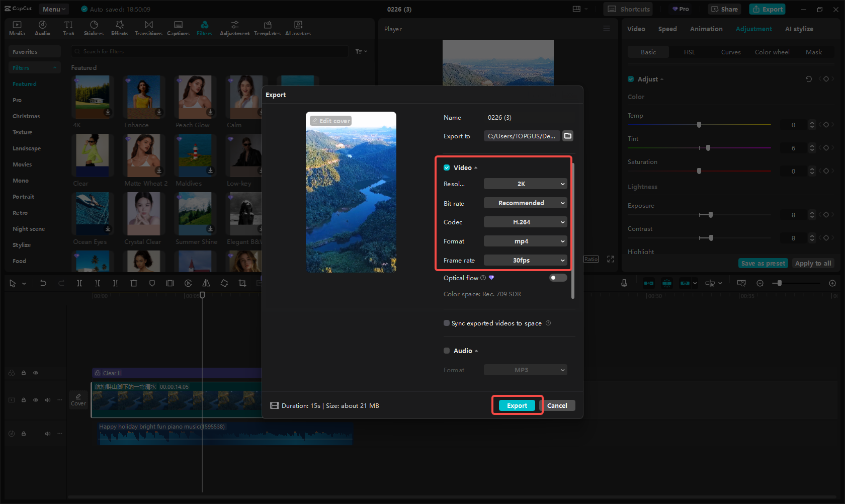The image size is (845, 504).
Task: Enable the Optical flow toggle
Action: pos(557,277)
